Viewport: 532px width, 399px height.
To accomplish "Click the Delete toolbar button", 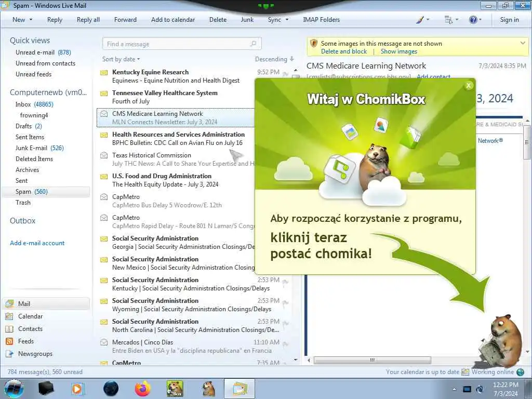I will (x=218, y=20).
